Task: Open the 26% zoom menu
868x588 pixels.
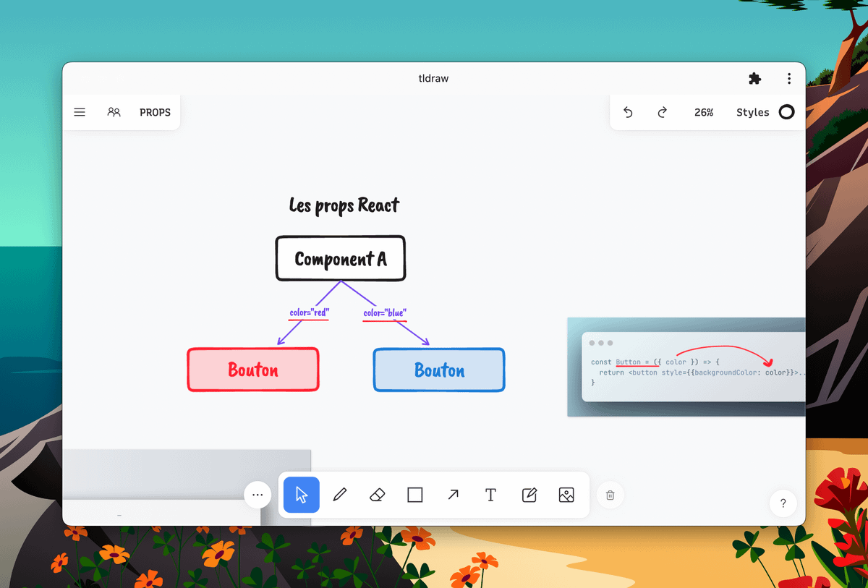Action: (x=704, y=112)
